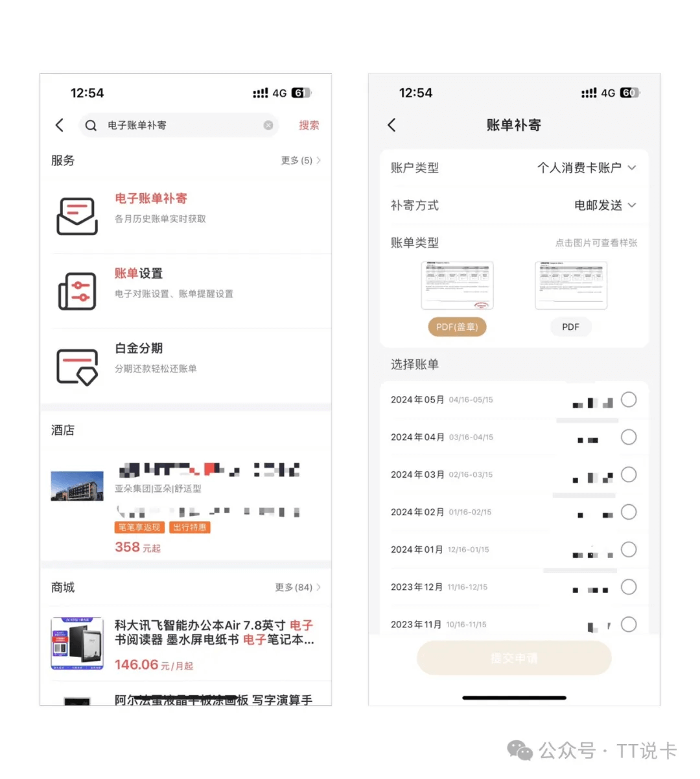This screenshot has width=700, height=779.
Task: Tap the back arrow on search screen
Action: coord(60,125)
